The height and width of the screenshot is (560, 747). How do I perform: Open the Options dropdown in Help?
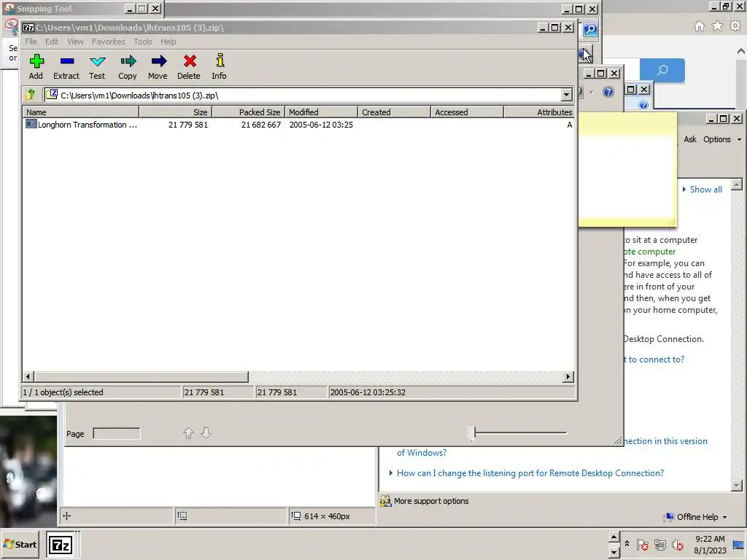(x=722, y=139)
